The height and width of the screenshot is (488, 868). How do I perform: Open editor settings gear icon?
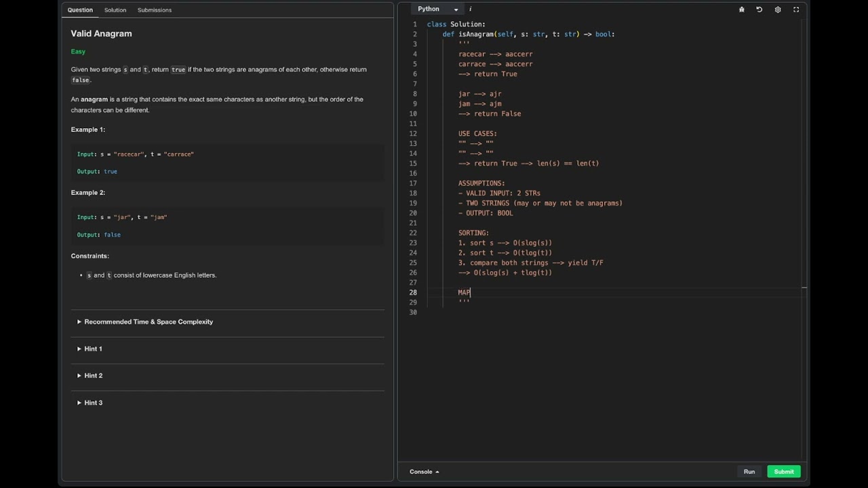pos(778,9)
